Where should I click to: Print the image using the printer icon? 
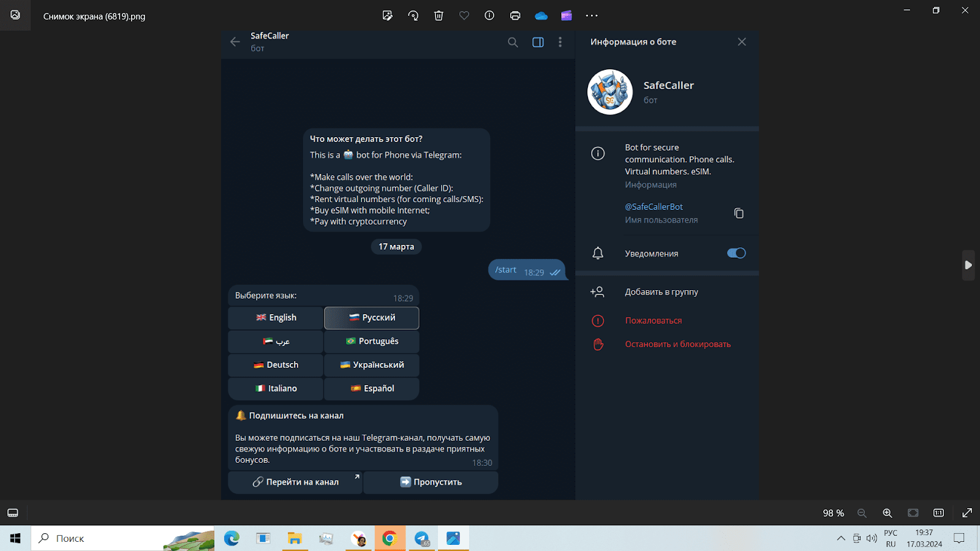[x=515, y=16]
